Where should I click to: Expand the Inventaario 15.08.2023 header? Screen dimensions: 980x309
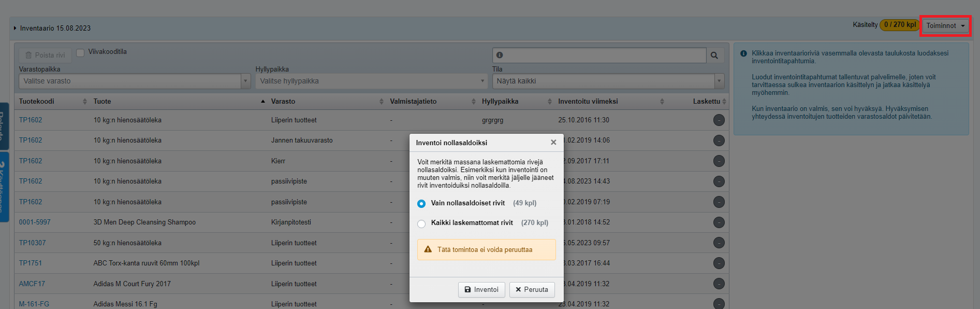click(x=16, y=28)
